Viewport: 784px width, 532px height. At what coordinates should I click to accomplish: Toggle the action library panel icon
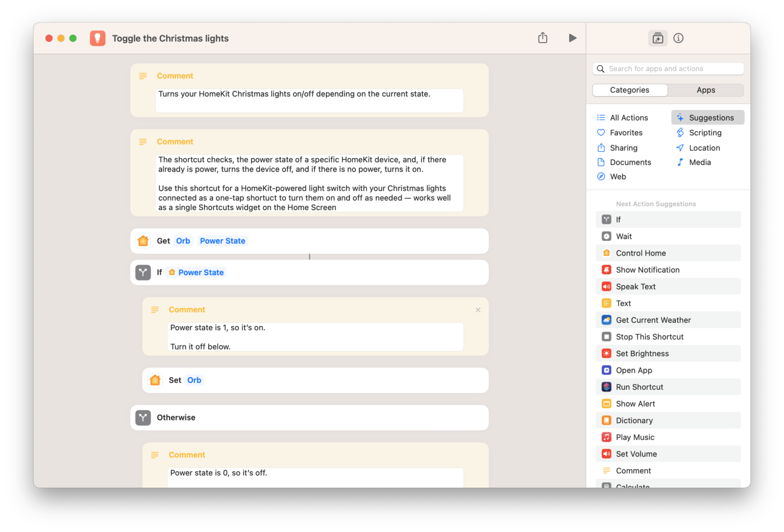657,38
